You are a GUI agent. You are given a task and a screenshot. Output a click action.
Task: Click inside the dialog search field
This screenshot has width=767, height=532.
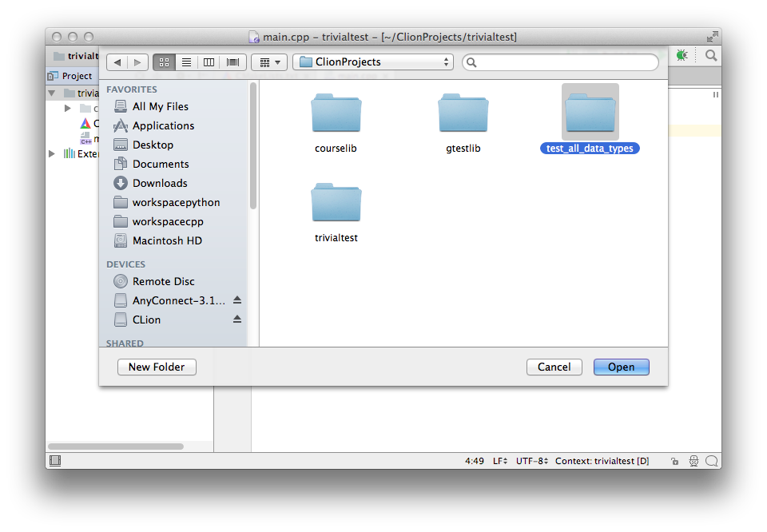559,62
